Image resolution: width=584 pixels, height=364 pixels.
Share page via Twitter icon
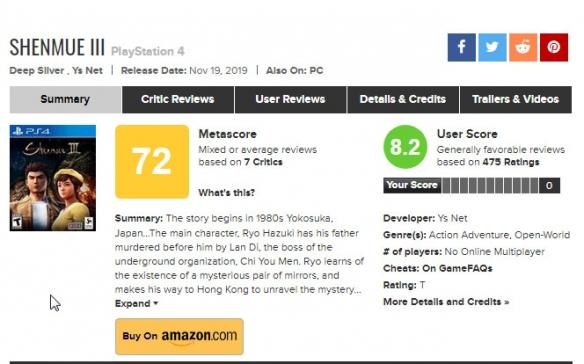pyautogui.click(x=492, y=47)
